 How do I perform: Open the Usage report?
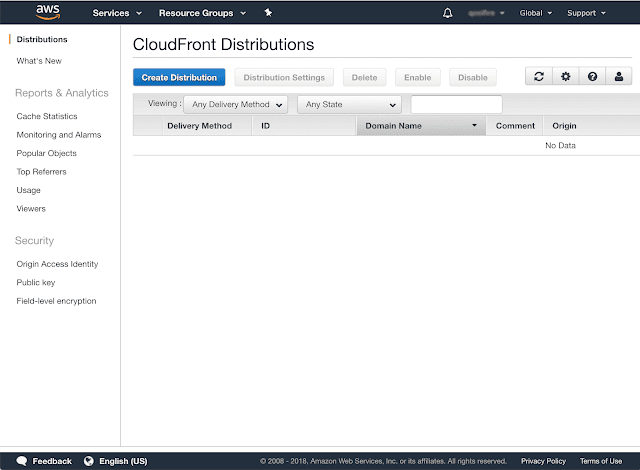pos(29,190)
